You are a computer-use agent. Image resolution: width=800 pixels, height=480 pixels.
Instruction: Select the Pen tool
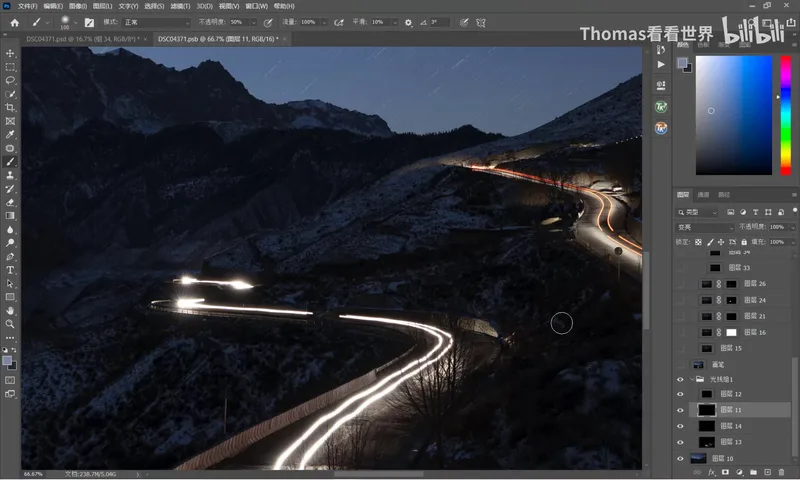point(10,256)
